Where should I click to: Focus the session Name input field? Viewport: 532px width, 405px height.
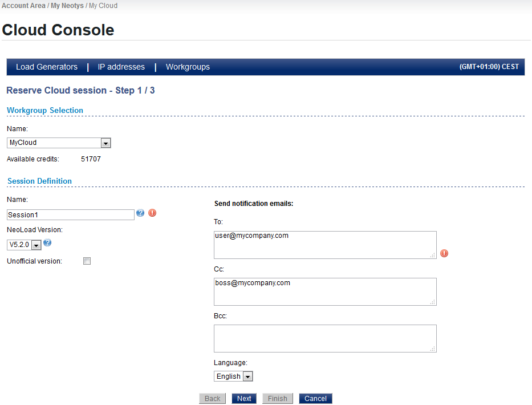pos(71,215)
